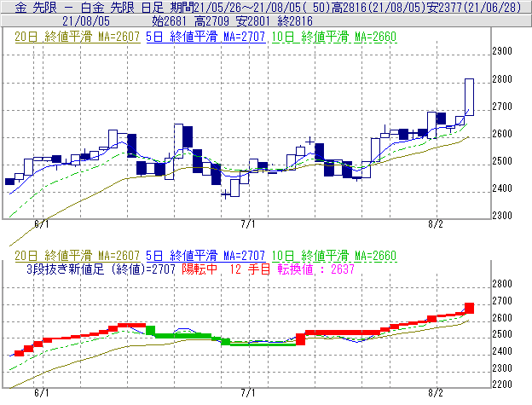Click the period high text 高2816(21/08/05)
The width and height of the screenshot is (532, 405).
(x=379, y=7)
